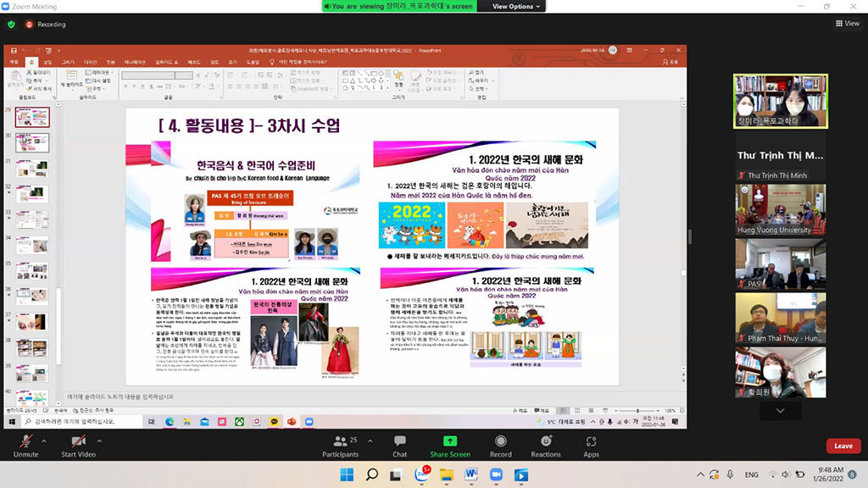
Task: Click Edge icon in shared taskbar
Action: [x=170, y=422]
